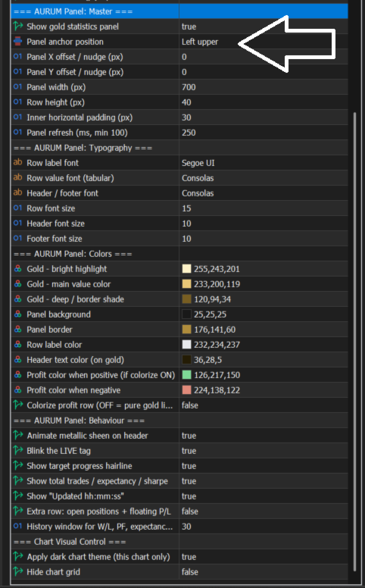This screenshot has width=365, height=588.
Task: Click the integer icon beside Panel width (px)
Action: (x=17, y=86)
